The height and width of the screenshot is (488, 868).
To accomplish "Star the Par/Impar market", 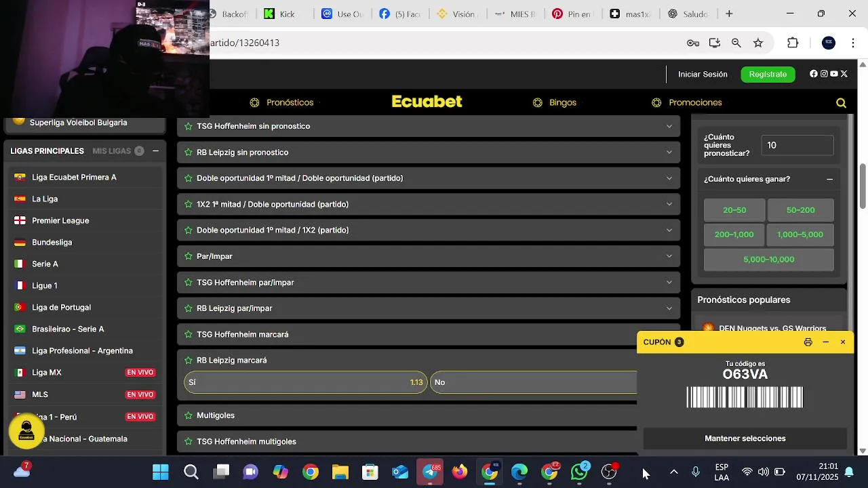I will coord(189,256).
